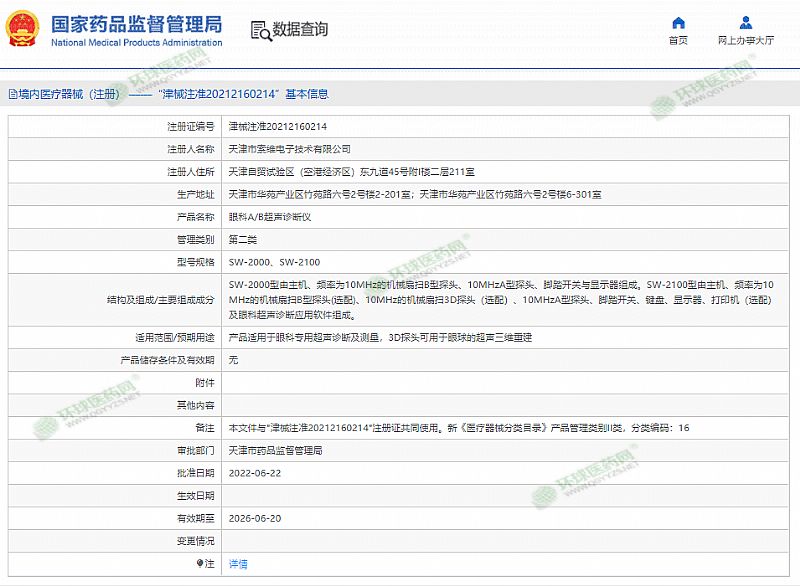Click the small document icon before 境内医疗器械
This screenshot has width=800, height=586.
point(11,94)
